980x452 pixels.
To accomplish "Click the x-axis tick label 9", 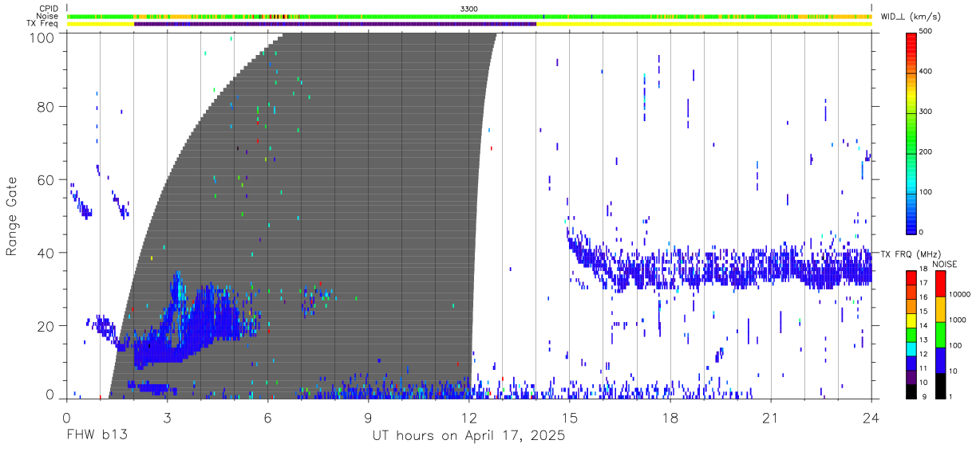I will [x=368, y=419].
